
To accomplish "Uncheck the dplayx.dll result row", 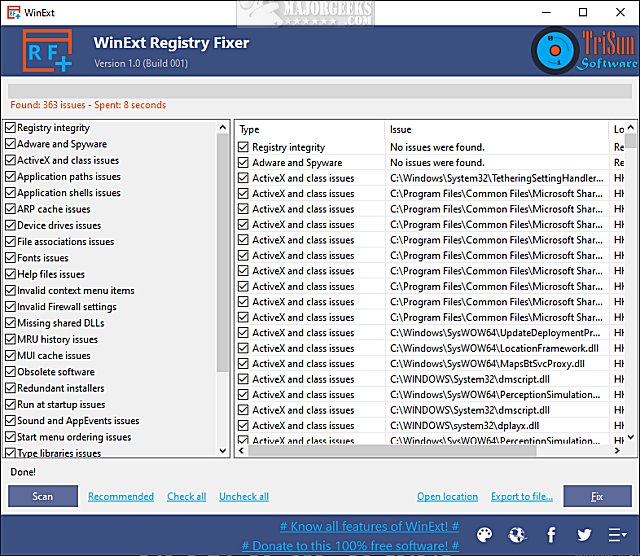I will coord(243,426).
